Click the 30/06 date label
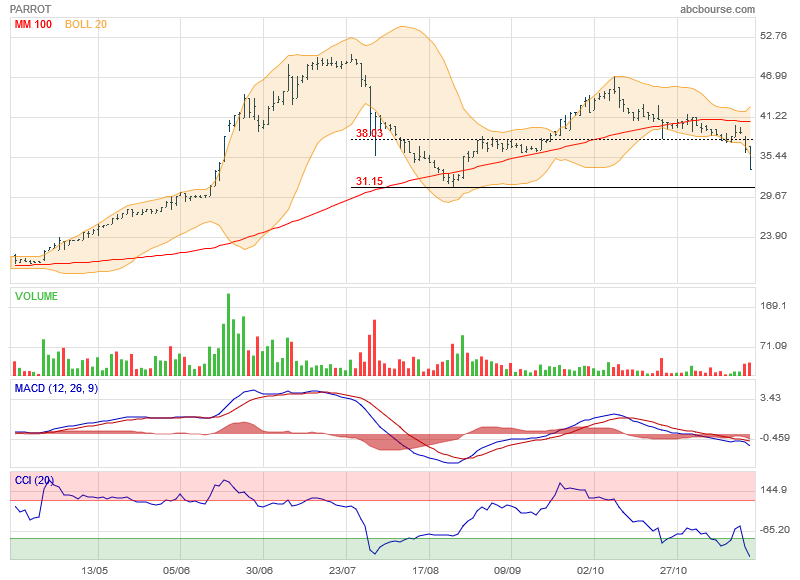This screenshot has width=800, height=580. (x=259, y=570)
